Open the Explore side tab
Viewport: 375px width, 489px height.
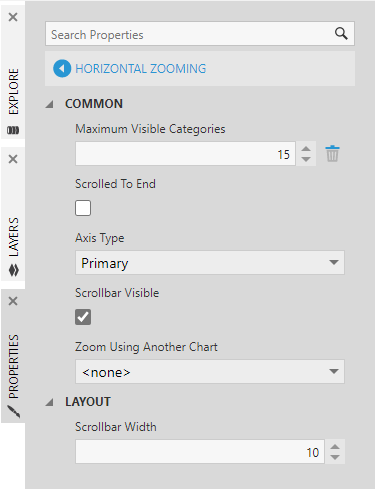pos(13,92)
